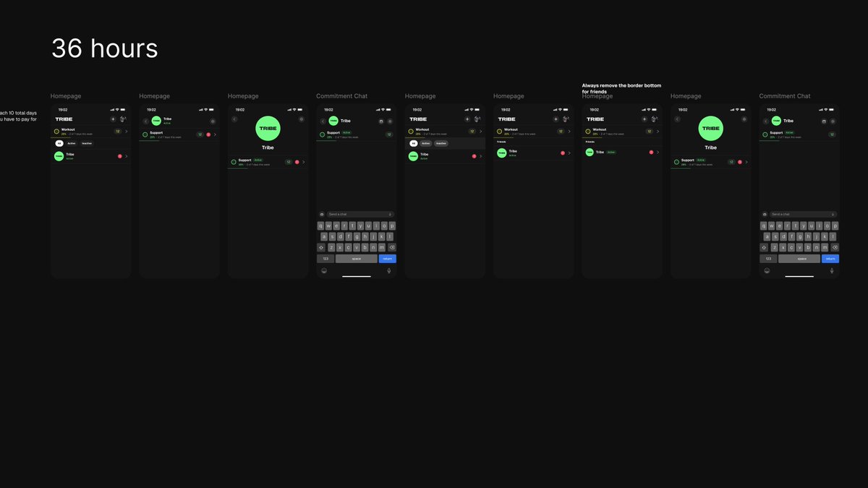Open settings icon in rightmost Commitment Chat header
Screen dimensions: 868x488
[833, 121]
